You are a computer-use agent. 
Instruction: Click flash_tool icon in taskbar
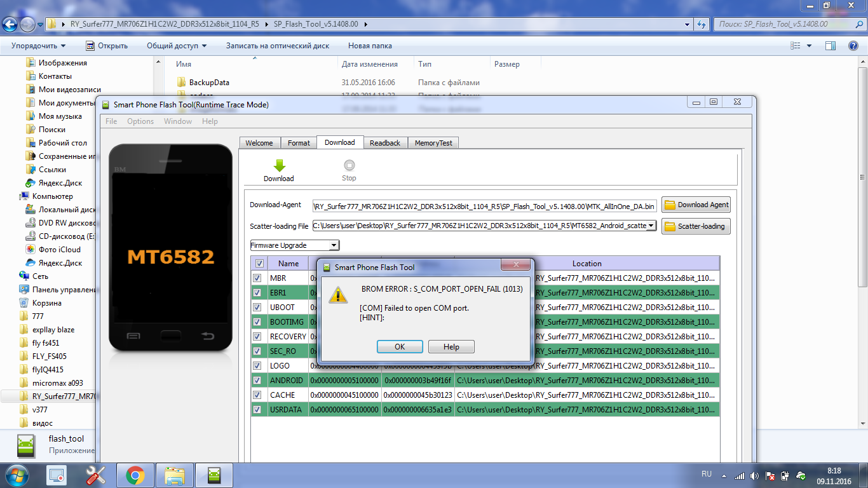(x=214, y=475)
